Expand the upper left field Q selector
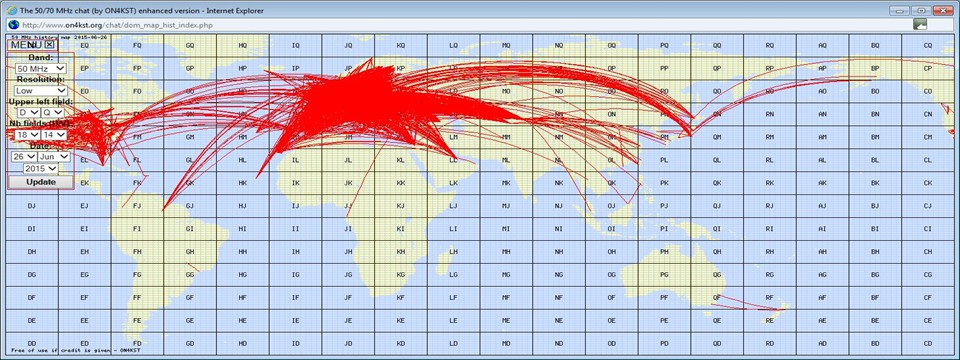The height and width of the screenshot is (360, 960). (x=53, y=113)
